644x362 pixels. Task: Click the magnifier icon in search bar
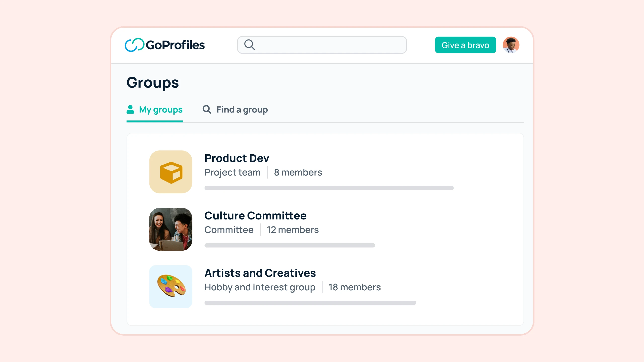tap(250, 45)
